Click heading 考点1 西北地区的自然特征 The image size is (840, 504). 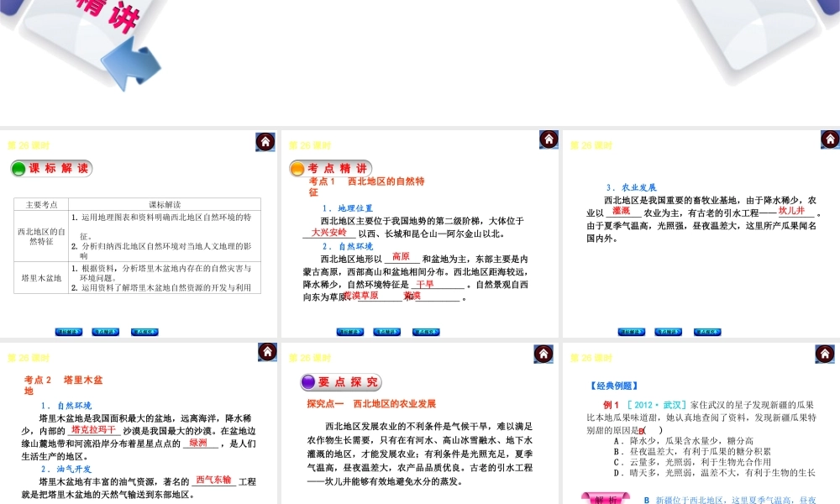click(x=366, y=186)
